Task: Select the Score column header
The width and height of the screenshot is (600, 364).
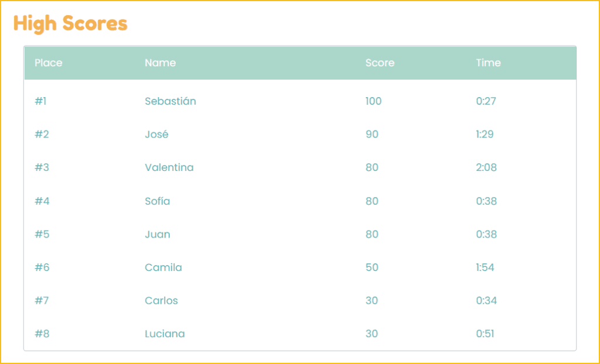Action: [x=380, y=63]
